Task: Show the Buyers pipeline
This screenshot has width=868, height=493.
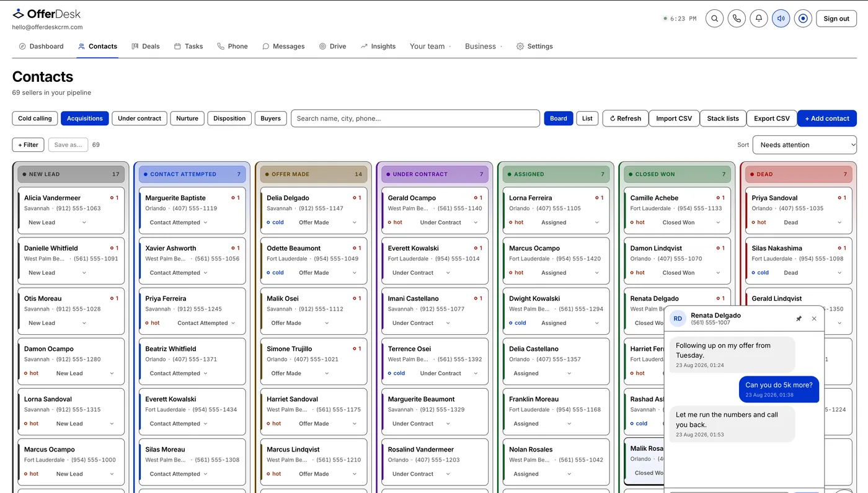Action: click(270, 118)
